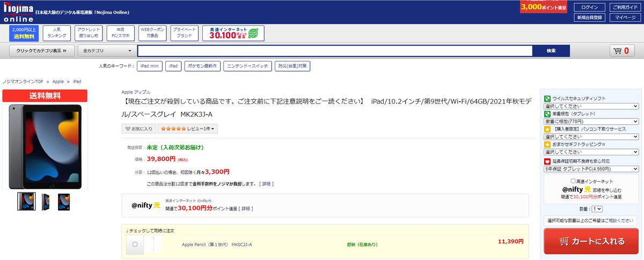Open the 5年保証 タブレットPC dropdown
The image size is (644, 260).
591,169
